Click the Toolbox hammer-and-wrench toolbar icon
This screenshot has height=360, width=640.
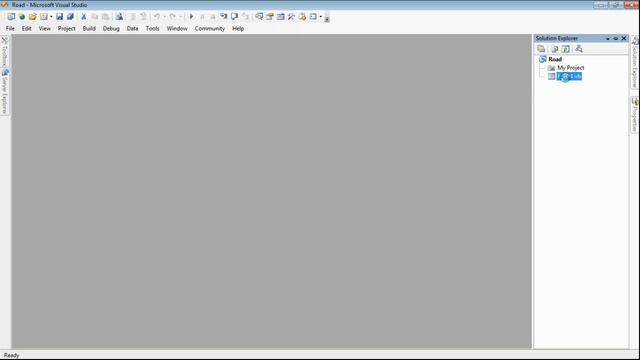[291, 17]
